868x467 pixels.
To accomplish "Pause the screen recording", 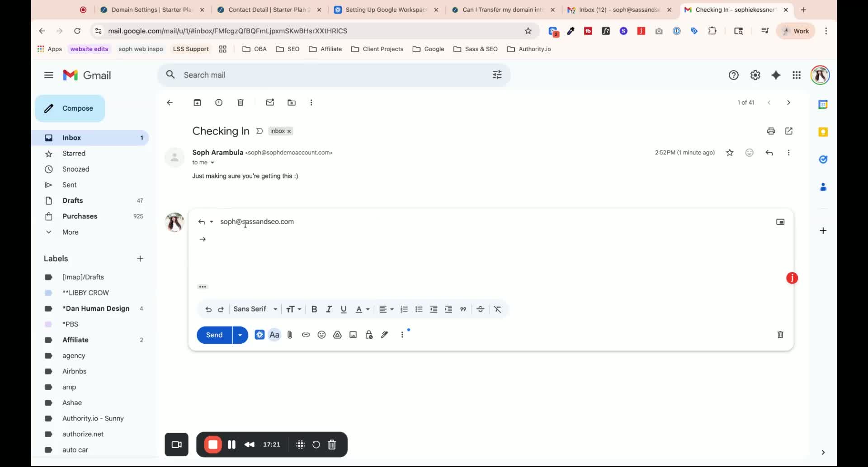I will 231,444.
